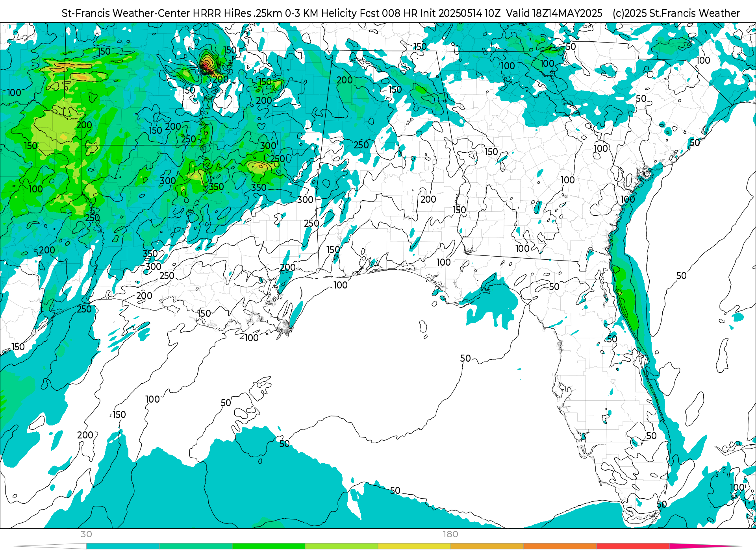The height and width of the screenshot is (551, 756).
Task: Click the "180" value on the legend
Action: tap(450, 534)
